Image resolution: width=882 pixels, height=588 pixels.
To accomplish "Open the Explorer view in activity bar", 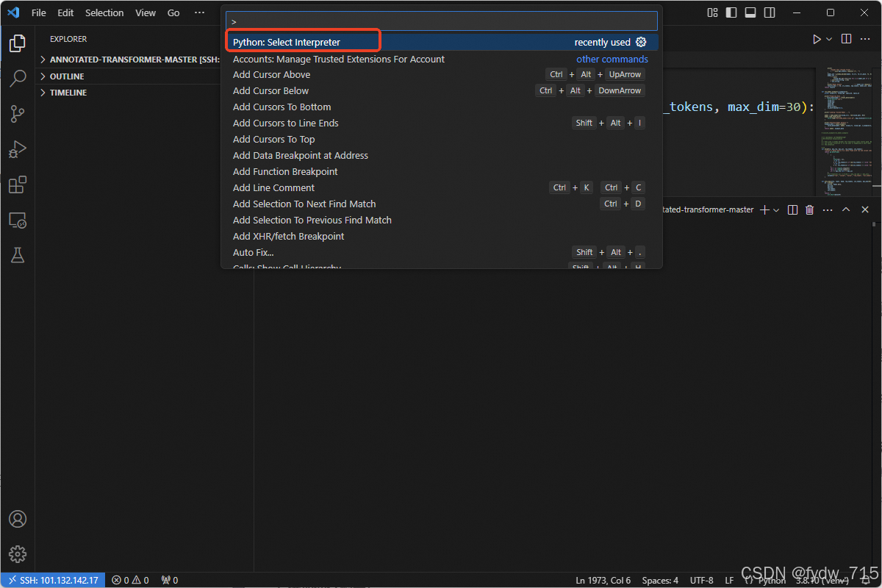I will [18, 43].
